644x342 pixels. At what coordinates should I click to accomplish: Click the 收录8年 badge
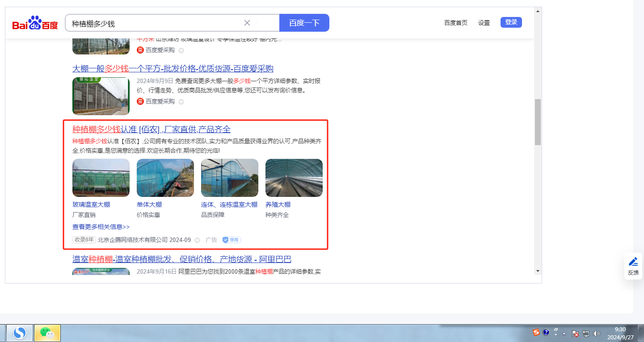(84, 240)
